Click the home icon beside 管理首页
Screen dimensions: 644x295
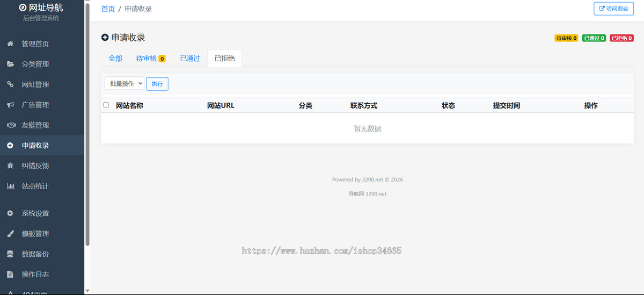10,44
